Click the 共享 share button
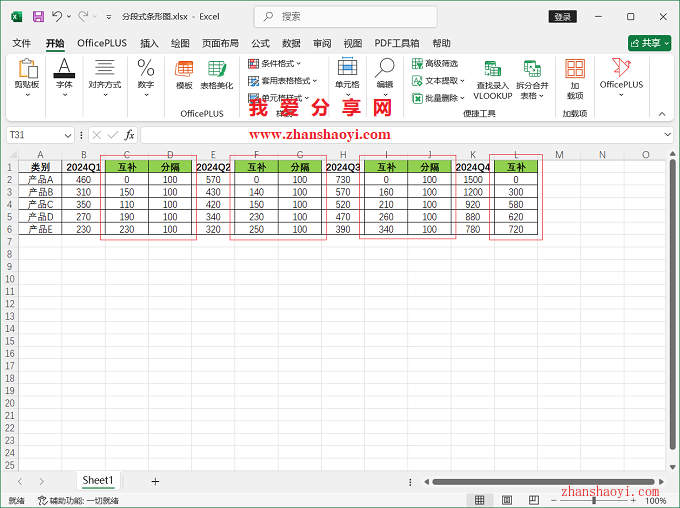The width and height of the screenshot is (680, 508). point(649,43)
